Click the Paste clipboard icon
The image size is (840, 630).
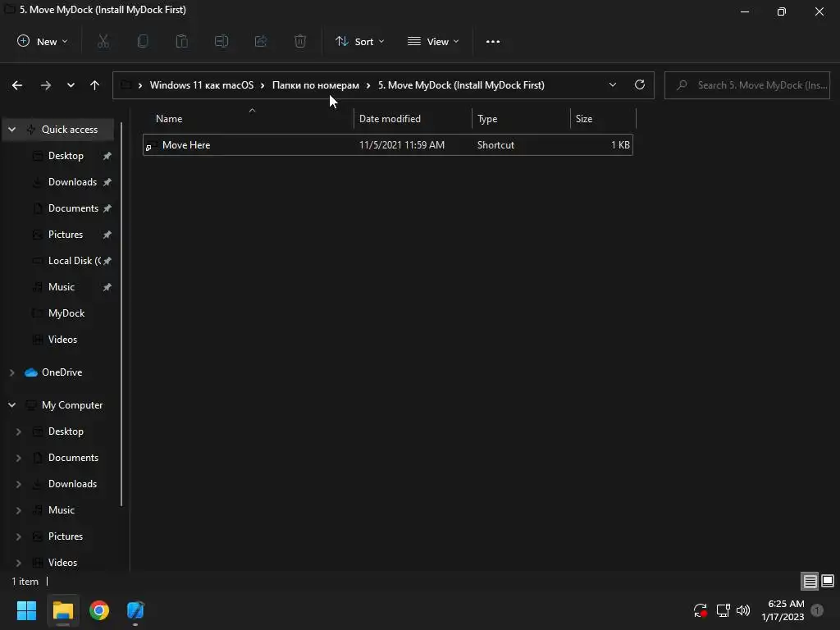[x=182, y=41]
